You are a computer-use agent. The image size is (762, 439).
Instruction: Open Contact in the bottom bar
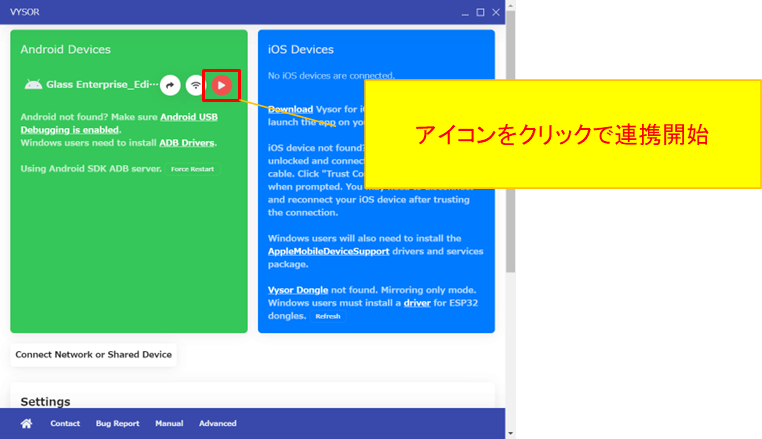click(65, 423)
